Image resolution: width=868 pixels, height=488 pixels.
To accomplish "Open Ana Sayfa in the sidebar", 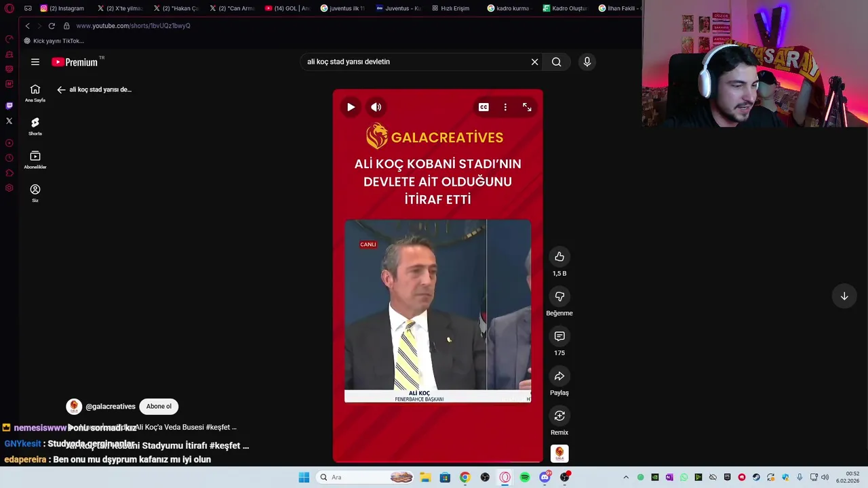I will [x=35, y=93].
